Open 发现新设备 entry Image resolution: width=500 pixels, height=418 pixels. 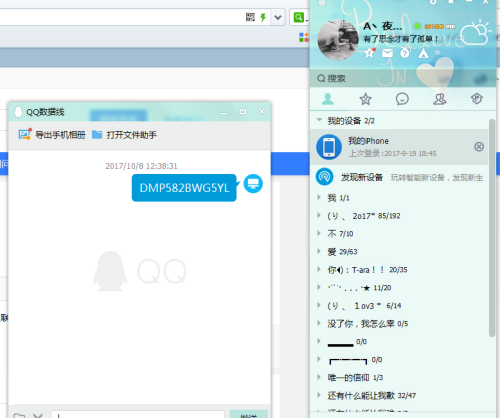coord(399,177)
